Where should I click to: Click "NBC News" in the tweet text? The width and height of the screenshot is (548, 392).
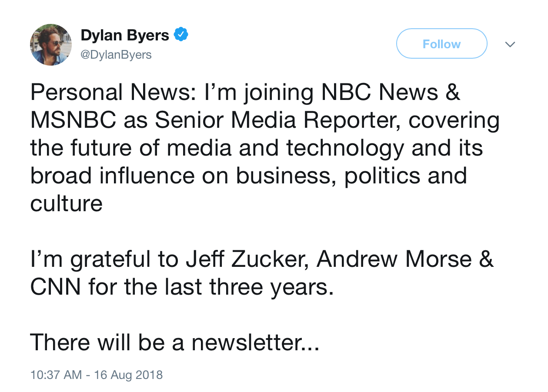[x=378, y=93]
